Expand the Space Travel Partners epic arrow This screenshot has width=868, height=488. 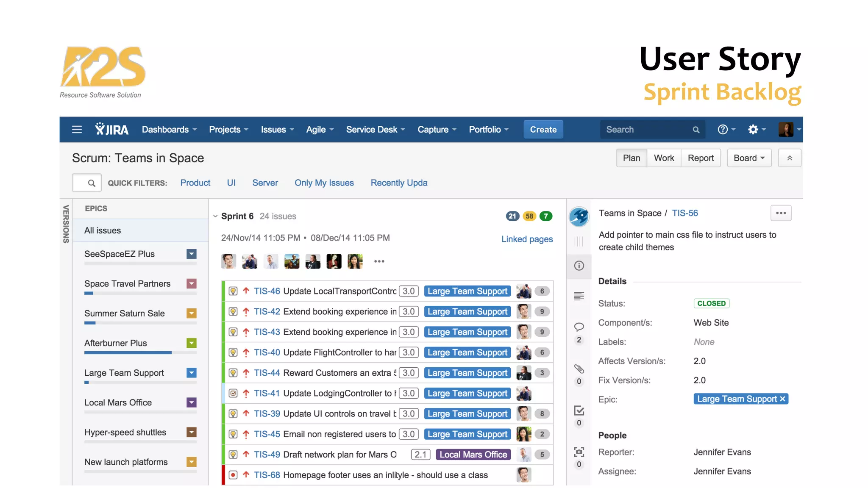(x=192, y=283)
